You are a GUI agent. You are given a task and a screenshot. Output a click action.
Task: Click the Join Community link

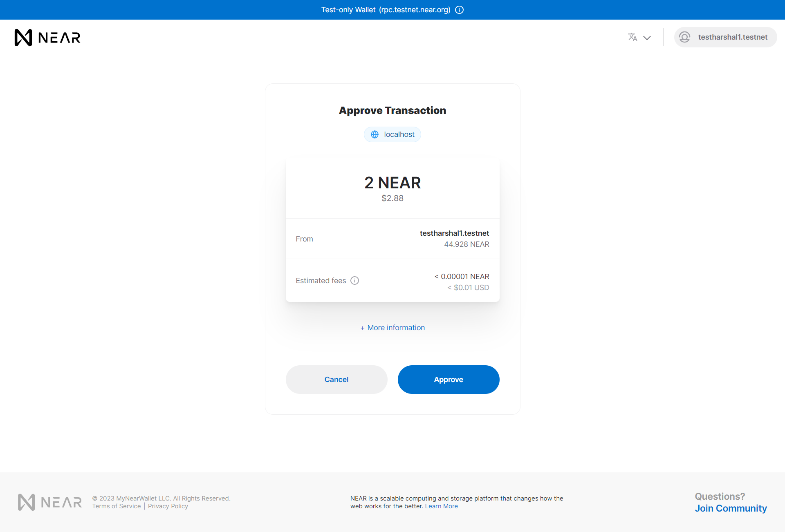coord(731,508)
